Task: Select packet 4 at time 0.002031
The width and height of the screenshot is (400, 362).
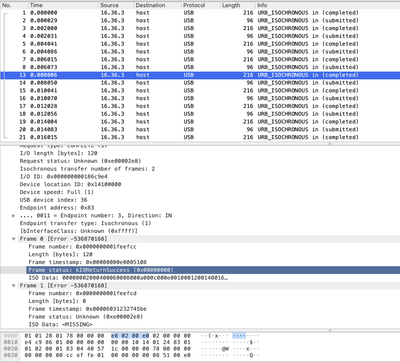Action: (x=200, y=36)
